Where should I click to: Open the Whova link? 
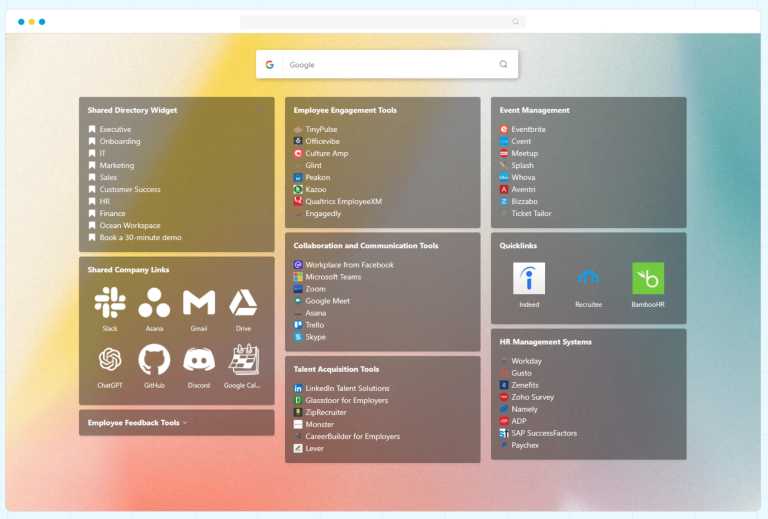pos(524,177)
